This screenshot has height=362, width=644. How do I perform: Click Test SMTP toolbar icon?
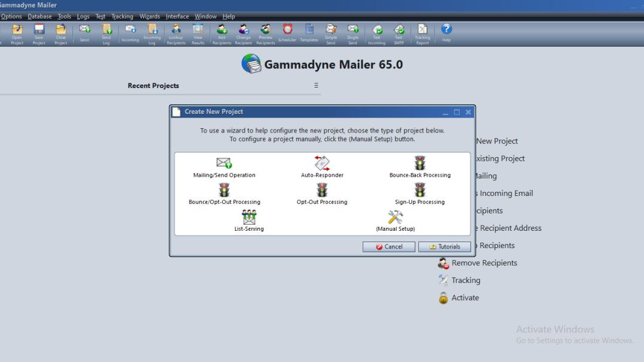(x=399, y=34)
